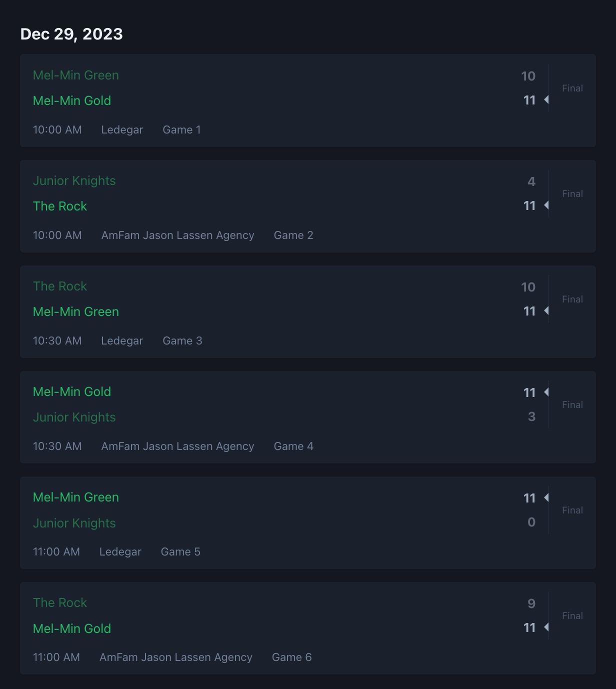Screen dimensions: 616x689
Task: Select Mel-Min Gold in Game 6
Action: click(72, 628)
